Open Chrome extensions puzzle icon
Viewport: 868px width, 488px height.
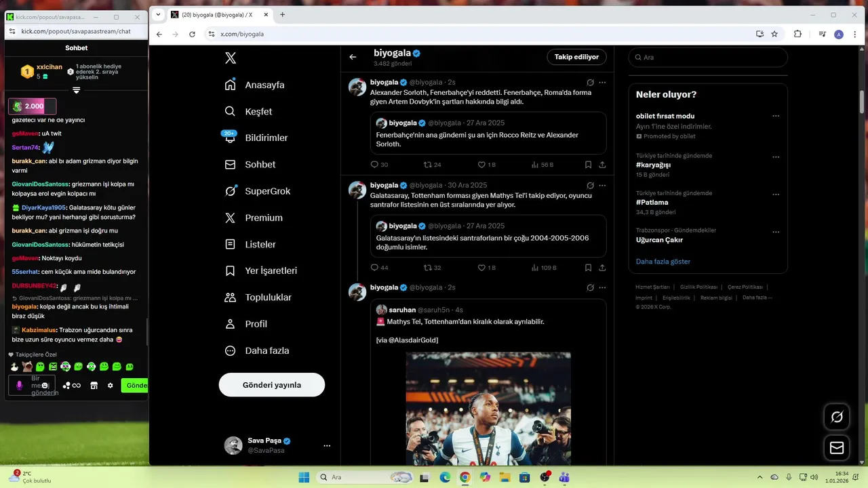pyautogui.click(x=797, y=34)
